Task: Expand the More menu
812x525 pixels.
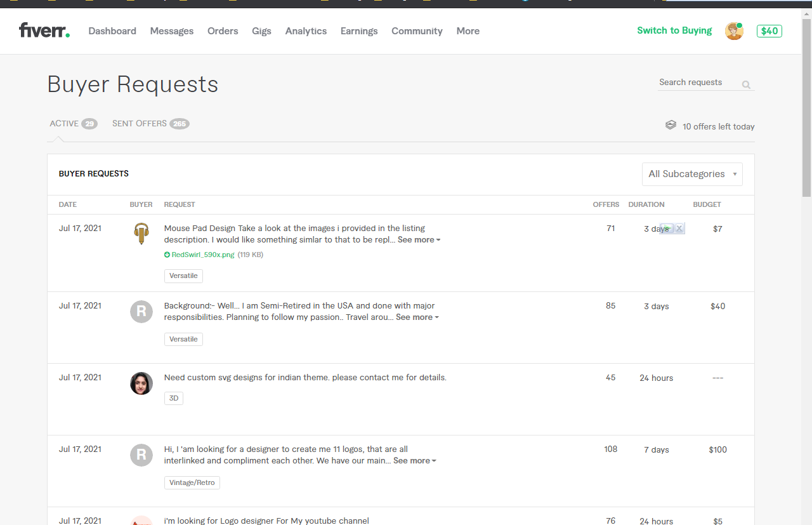Action: pyautogui.click(x=468, y=31)
